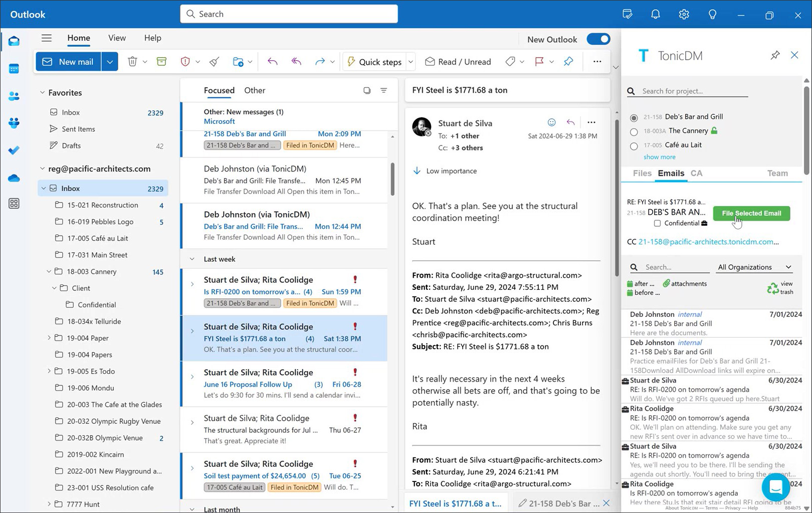Open the New mail dropdown arrow
Image resolution: width=812 pixels, height=513 pixels.
pyautogui.click(x=110, y=62)
